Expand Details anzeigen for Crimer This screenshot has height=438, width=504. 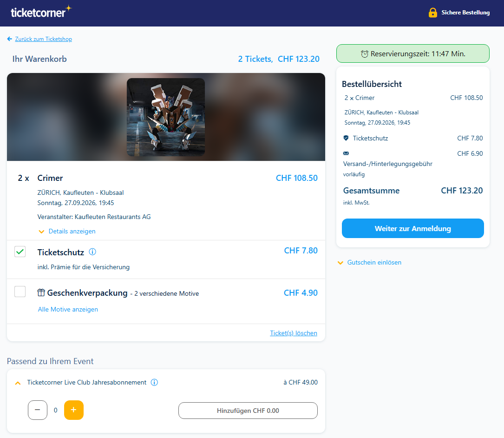pyautogui.click(x=67, y=231)
